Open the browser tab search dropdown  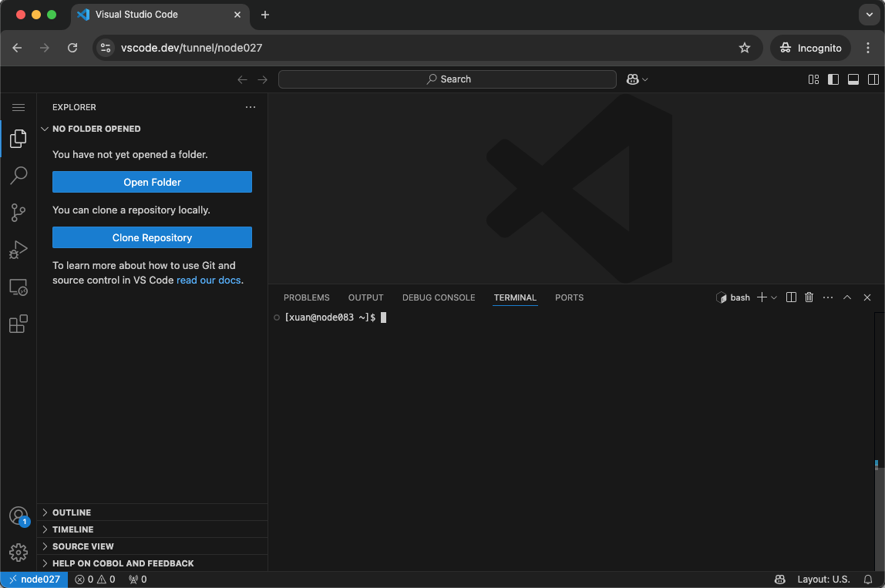coord(870,15)
